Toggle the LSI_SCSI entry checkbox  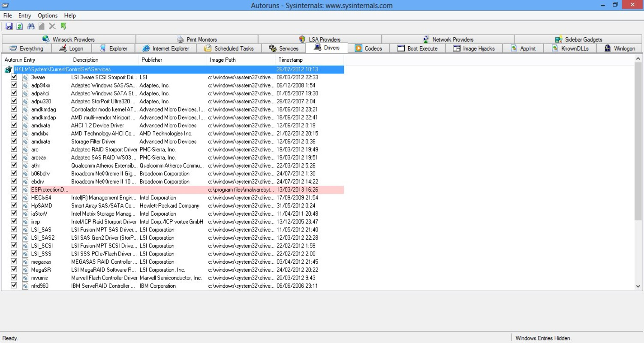coord(14,245)
